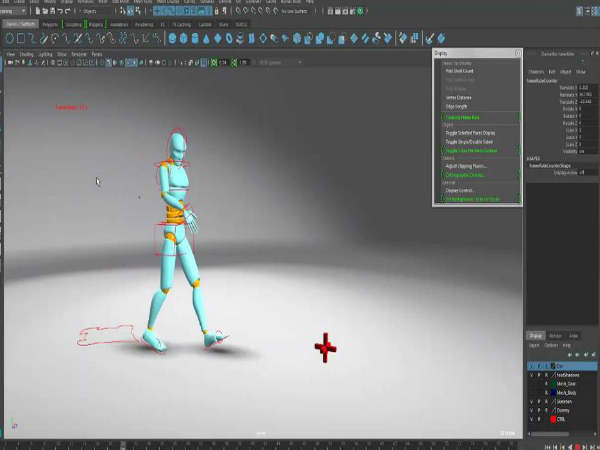This screenshot has height=450, width=600.
Task: Click the Display menu tear-off corner button
Action: [517, 53]
